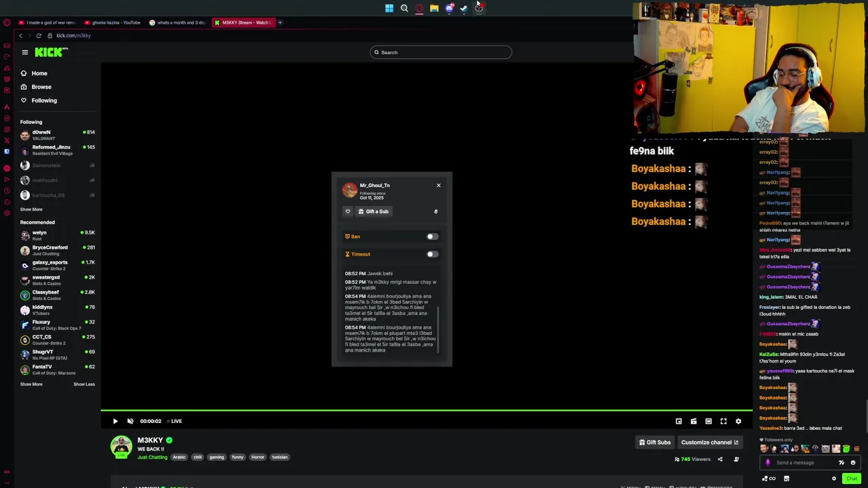The width and height of the screenshot is (868, 488).
Task: Click the Just Chatting category link
Action: [153, 457]
